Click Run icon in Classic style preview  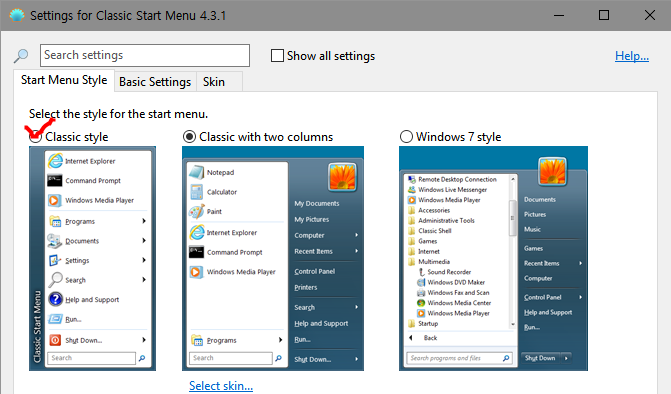(55, 319)
